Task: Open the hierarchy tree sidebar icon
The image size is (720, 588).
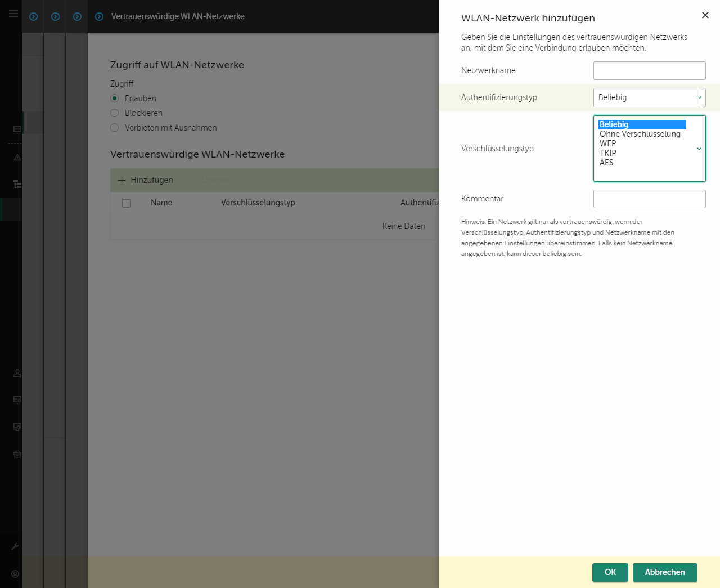Action: coord(17,184)
